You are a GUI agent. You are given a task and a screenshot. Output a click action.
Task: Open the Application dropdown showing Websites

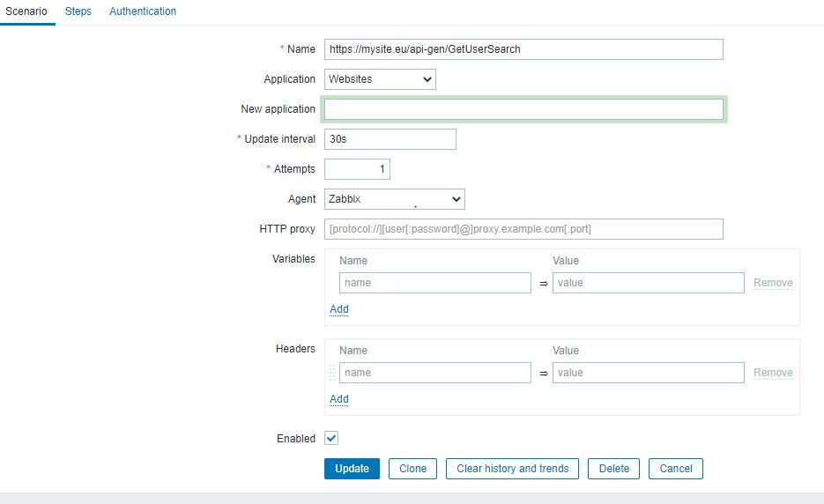tap(380, 79)
